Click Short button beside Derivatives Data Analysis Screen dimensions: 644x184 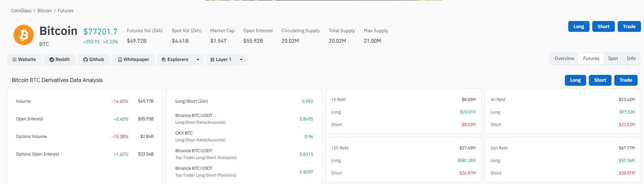tap(600, 80)
